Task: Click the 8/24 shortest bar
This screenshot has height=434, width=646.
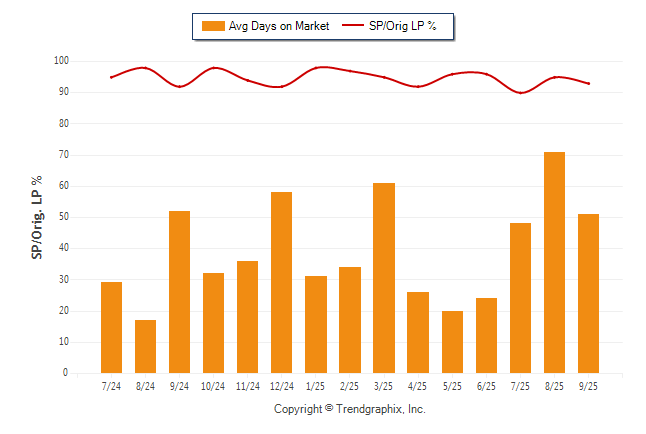Action: (x=146, y=346)
